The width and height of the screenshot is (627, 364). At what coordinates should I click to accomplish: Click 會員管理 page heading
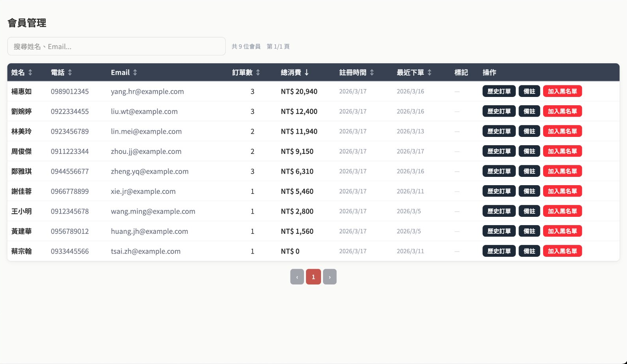click(x=27, y=23)
